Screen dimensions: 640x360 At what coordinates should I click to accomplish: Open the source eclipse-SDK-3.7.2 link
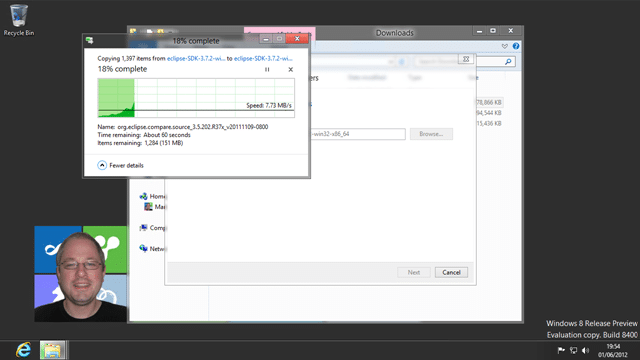point(196,58)
